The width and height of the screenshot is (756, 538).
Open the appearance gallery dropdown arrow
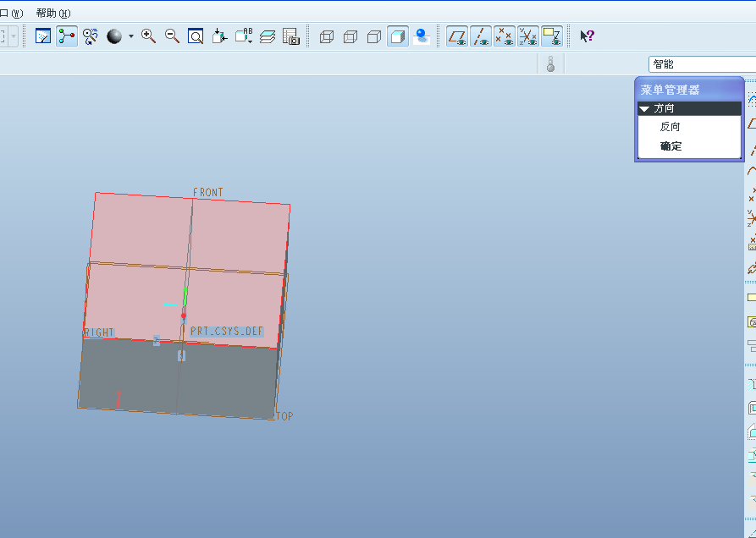click(130, 36)
